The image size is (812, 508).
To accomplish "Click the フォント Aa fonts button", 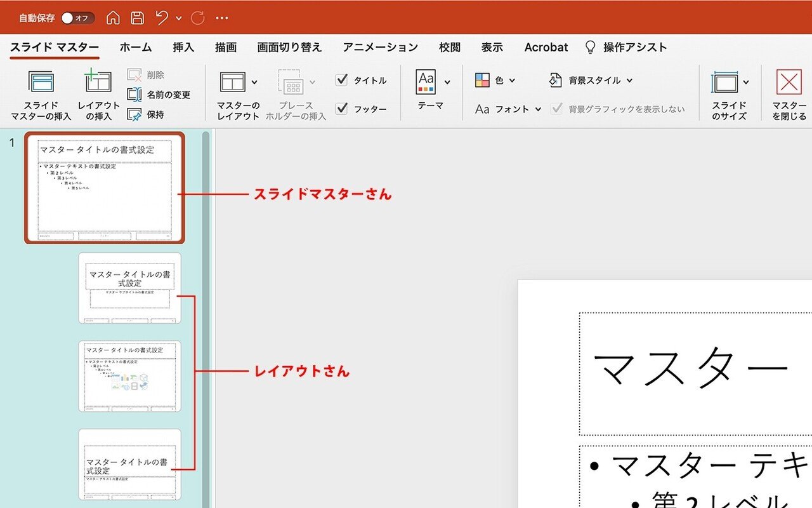I will pyautogui.click(x=502, y=109).
